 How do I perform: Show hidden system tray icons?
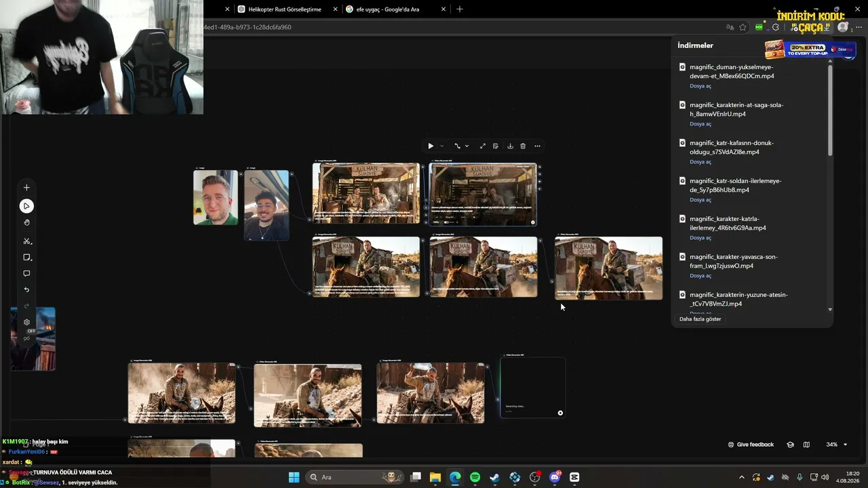point(742,477)
